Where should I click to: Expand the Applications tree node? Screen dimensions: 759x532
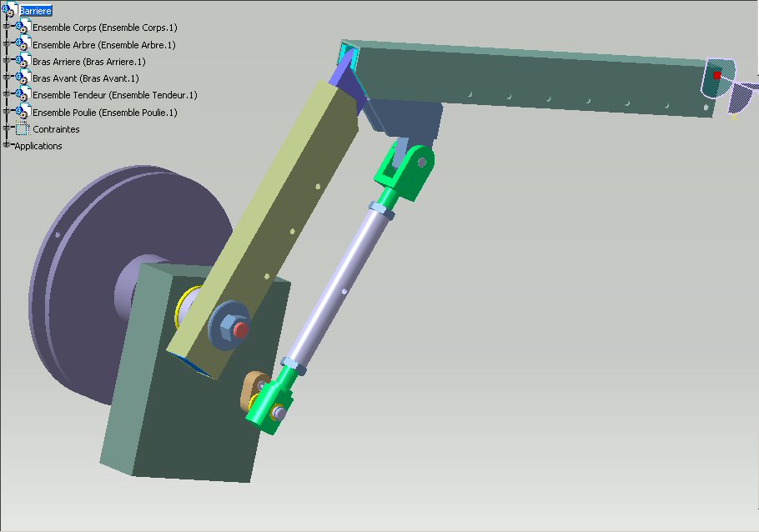[7, 144]
